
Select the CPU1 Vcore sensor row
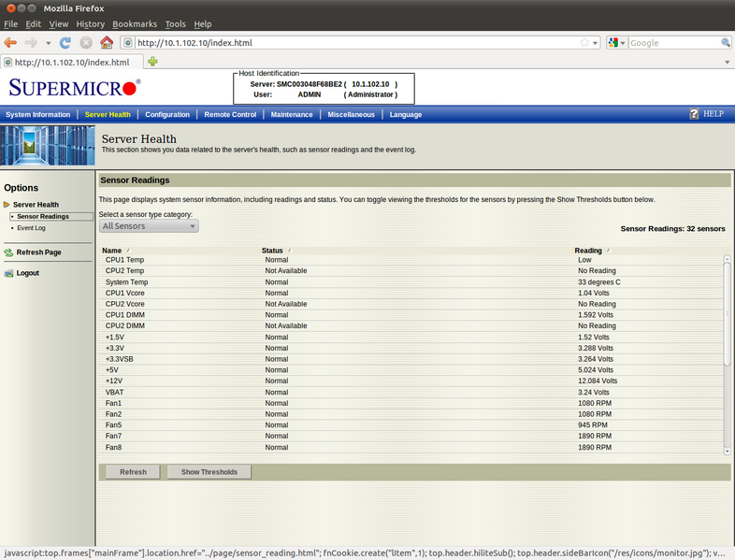[x=412, y=293]
